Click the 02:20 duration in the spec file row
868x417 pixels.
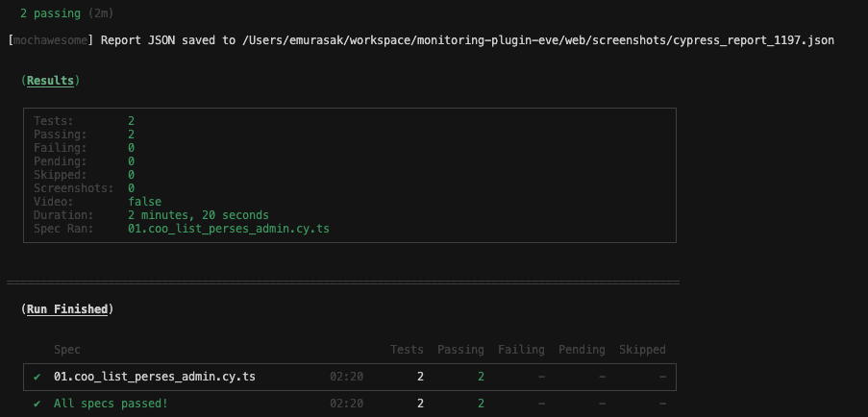[x=346, y=377]
